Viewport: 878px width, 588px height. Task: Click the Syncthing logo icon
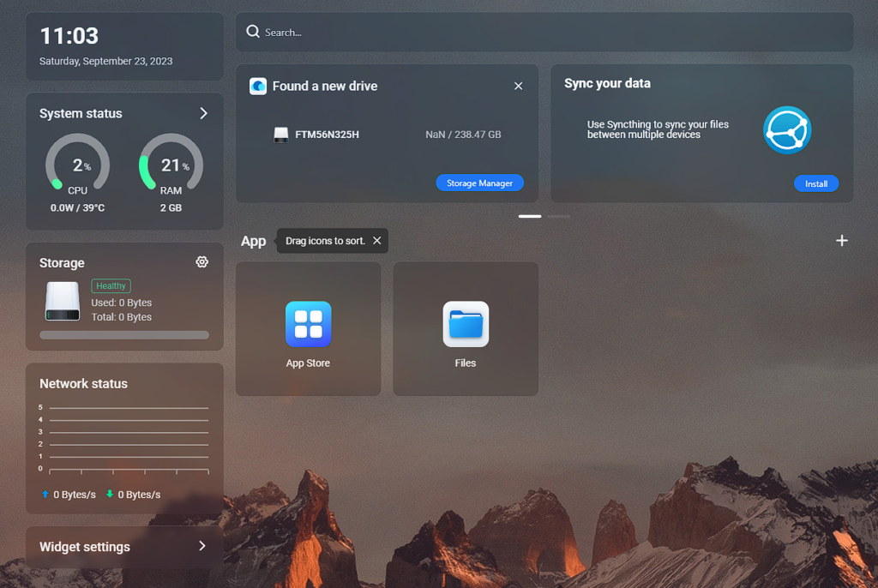click(787, 130)
